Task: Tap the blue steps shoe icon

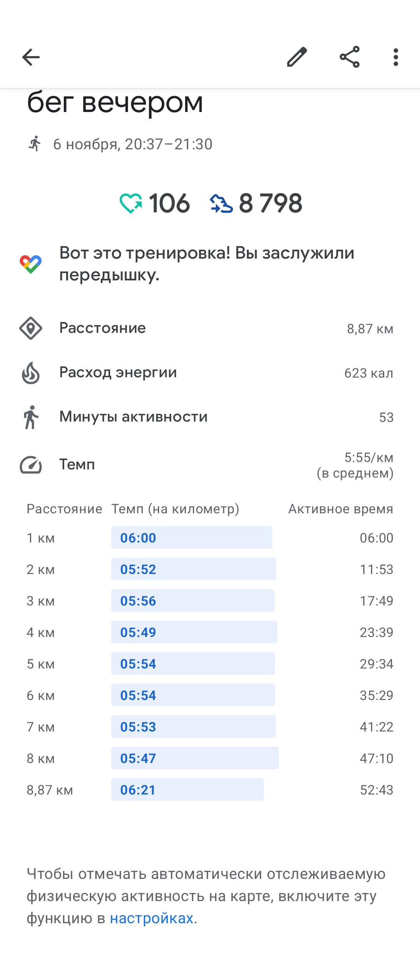Action: click(x=221, y=203)
